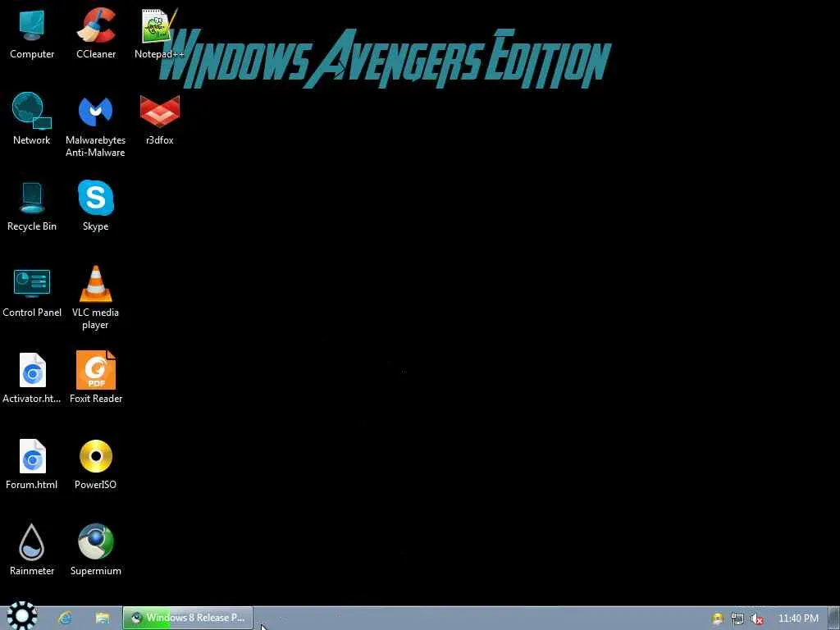Select the Foxit Reader shortcut
The image size is (840, 630).
96,377
